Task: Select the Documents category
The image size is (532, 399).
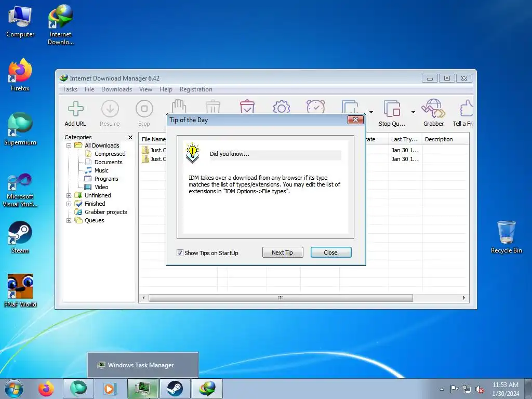Action: tap(108, 162)
